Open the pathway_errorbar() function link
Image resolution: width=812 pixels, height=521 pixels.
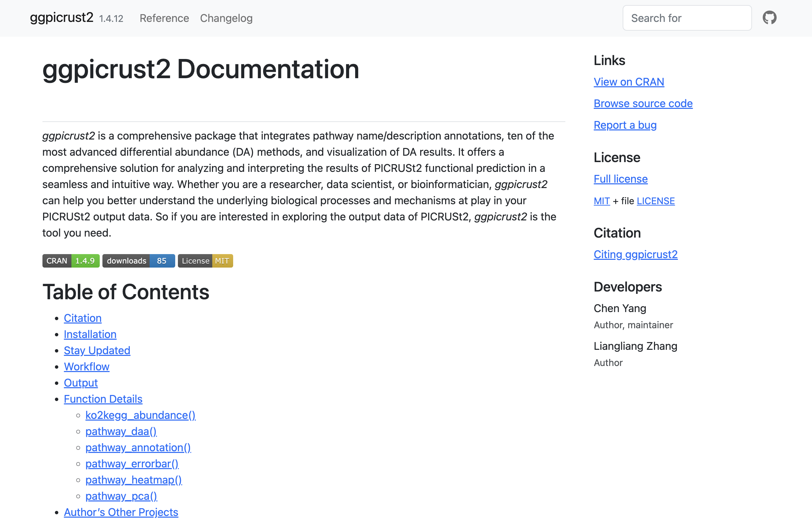[x=132, y=464]
